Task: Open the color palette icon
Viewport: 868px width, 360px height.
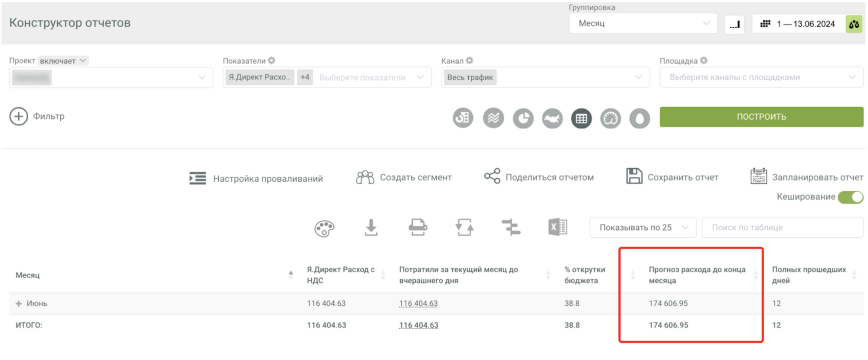Action: [x=324, y=228]
